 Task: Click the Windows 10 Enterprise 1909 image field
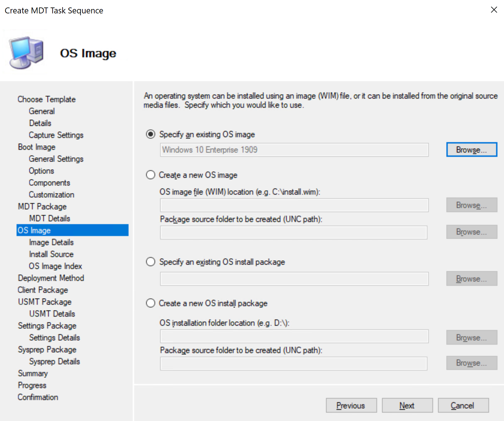294,150
